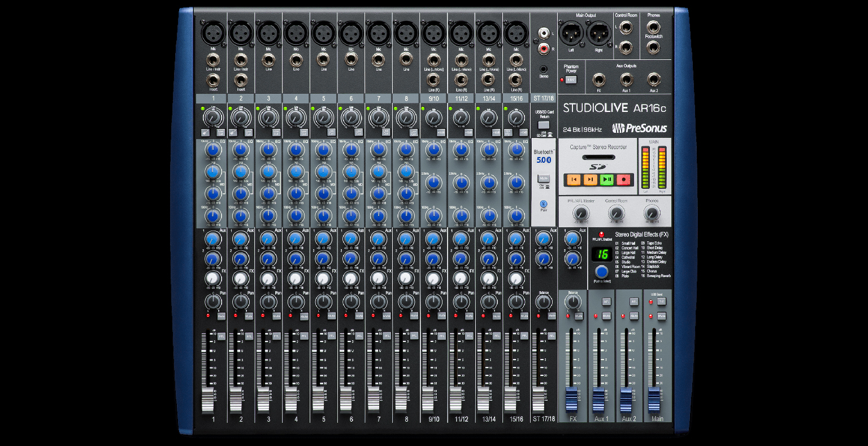This screenshot has width=868, height=446.
Task: Click the white FX send knob on channel 1
Action: coord(212,278)
